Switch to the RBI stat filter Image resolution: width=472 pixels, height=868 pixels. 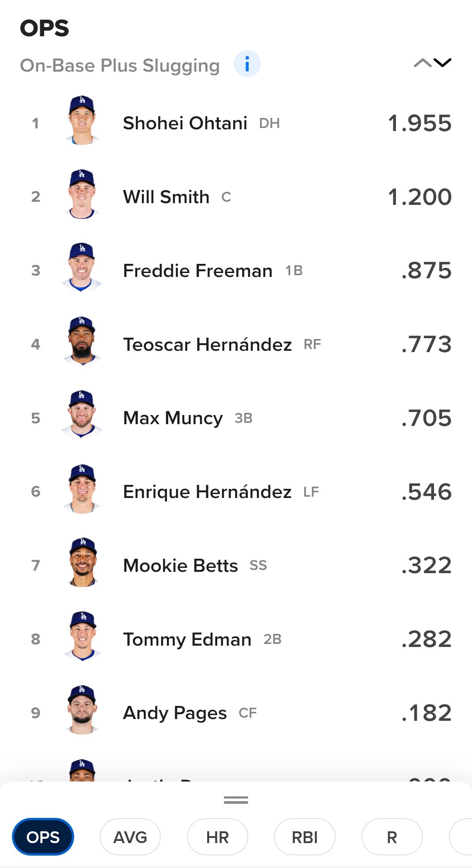(305, 837)
